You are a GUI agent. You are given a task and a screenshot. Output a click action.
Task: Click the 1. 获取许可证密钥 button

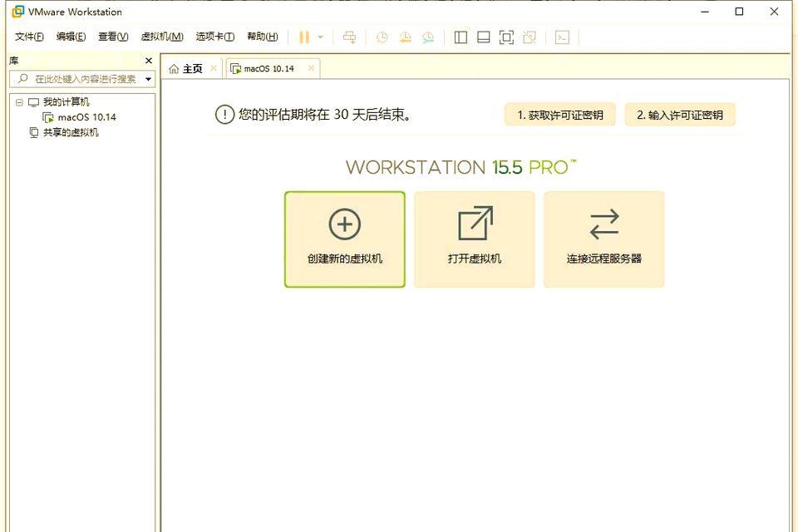pyautogui.click(x=559, y=115)
